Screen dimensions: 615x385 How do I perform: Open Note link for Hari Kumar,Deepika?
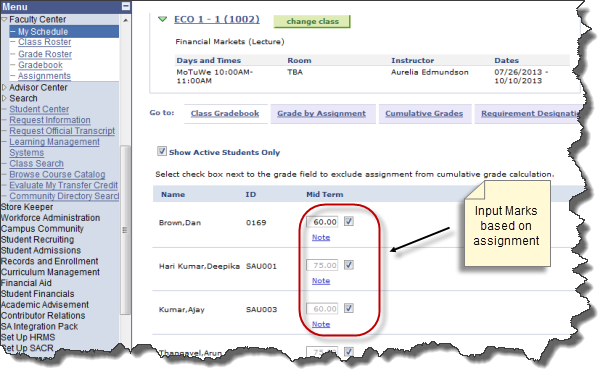(321, 281)
